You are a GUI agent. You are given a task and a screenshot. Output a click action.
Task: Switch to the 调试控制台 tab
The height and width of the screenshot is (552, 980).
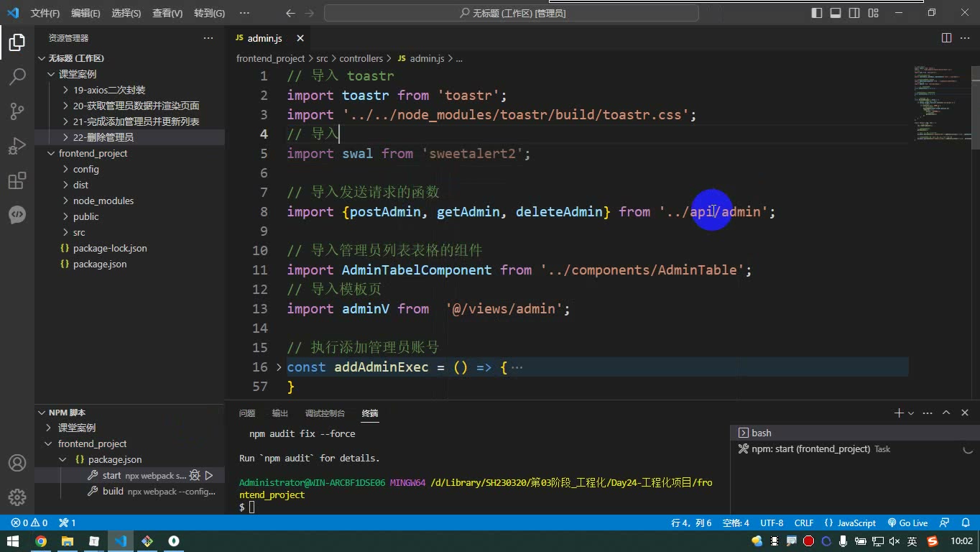click(325, 413)
